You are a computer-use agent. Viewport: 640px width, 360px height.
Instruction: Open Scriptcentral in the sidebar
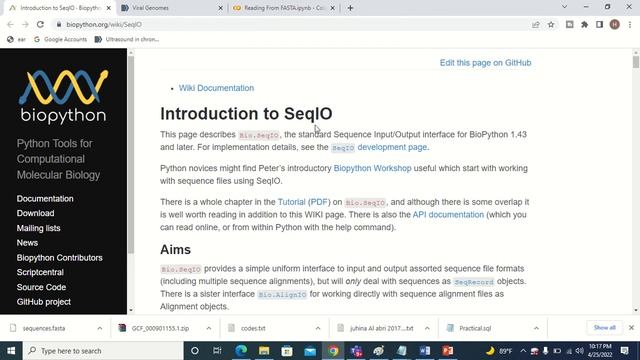pyautogui.click(x=40, y=272)
